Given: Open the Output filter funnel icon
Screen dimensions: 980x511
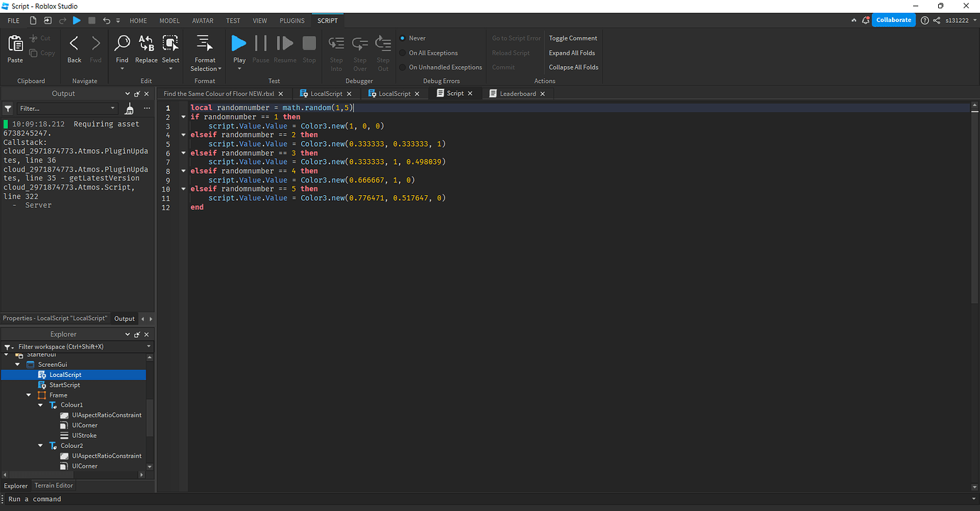Looking at the screenshot, I should [x=7, y=108].
